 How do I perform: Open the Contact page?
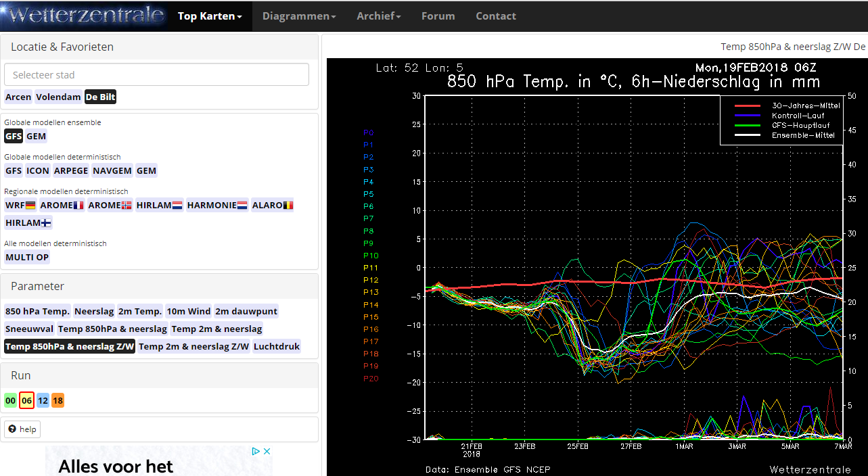496,16
